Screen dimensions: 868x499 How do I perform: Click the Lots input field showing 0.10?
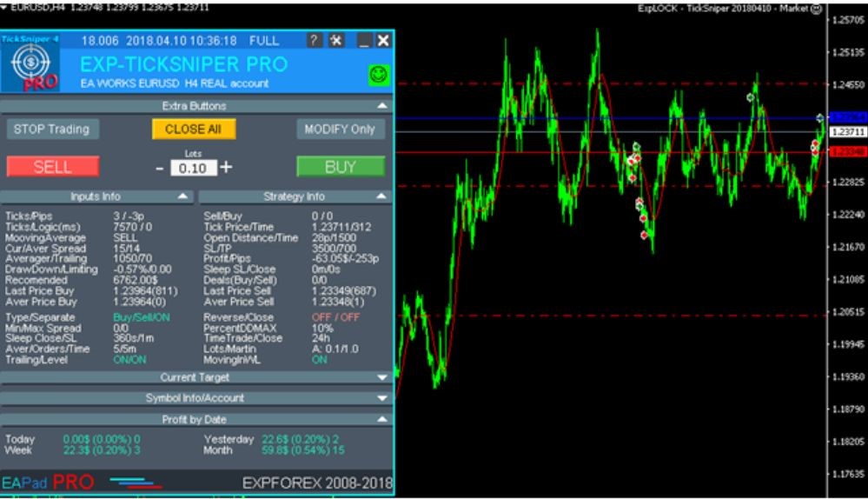pyautogui.click(x=193, y=168)
